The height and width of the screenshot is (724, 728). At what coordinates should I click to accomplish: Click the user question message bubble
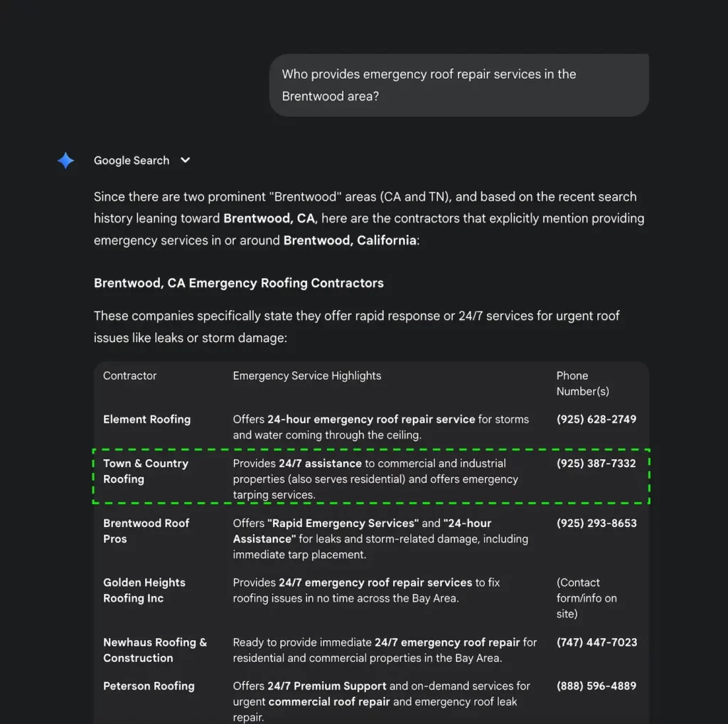point(459,85)
